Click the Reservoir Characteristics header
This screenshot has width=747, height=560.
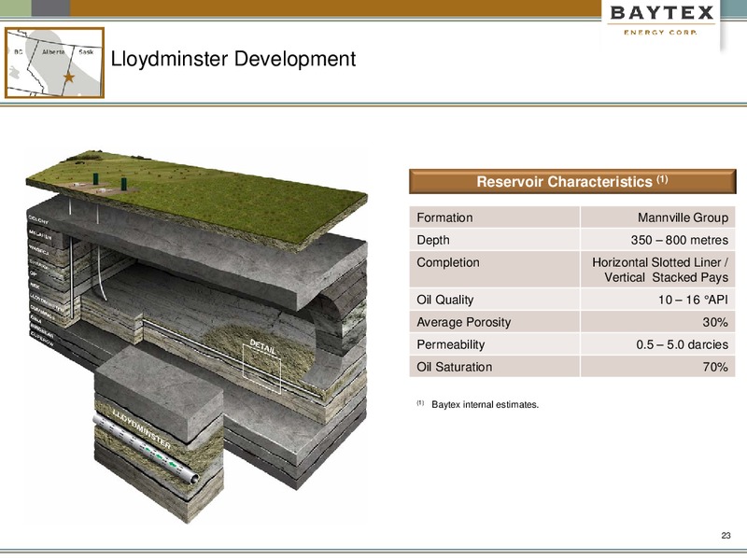(x=572, y=181)
